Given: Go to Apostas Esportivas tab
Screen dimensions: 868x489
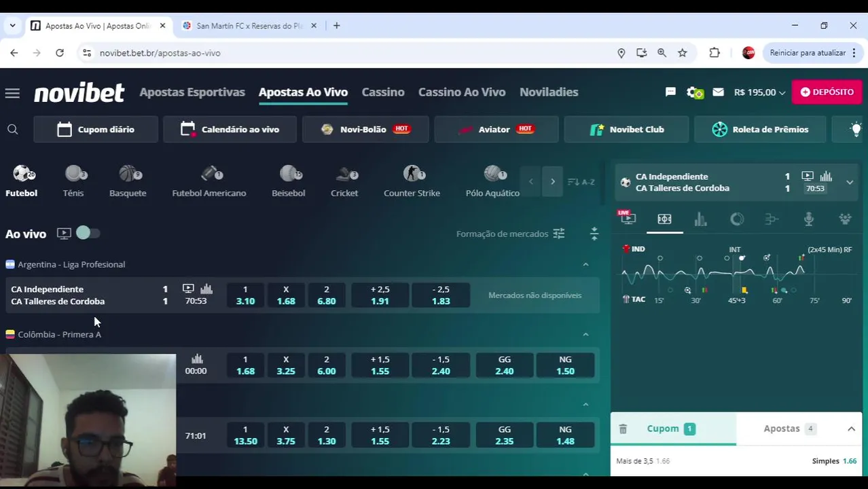Looking at the screenshot, I should [192, 92].
